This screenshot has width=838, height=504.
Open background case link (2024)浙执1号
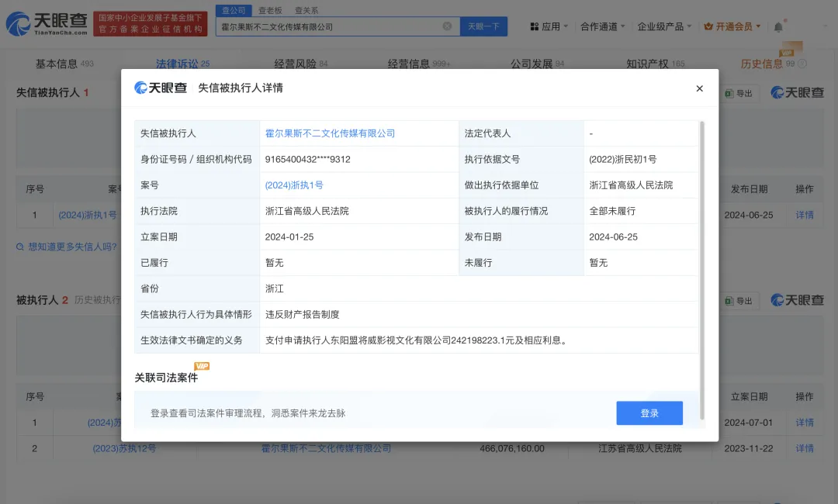pyautogui.click(x=88, y=215)
